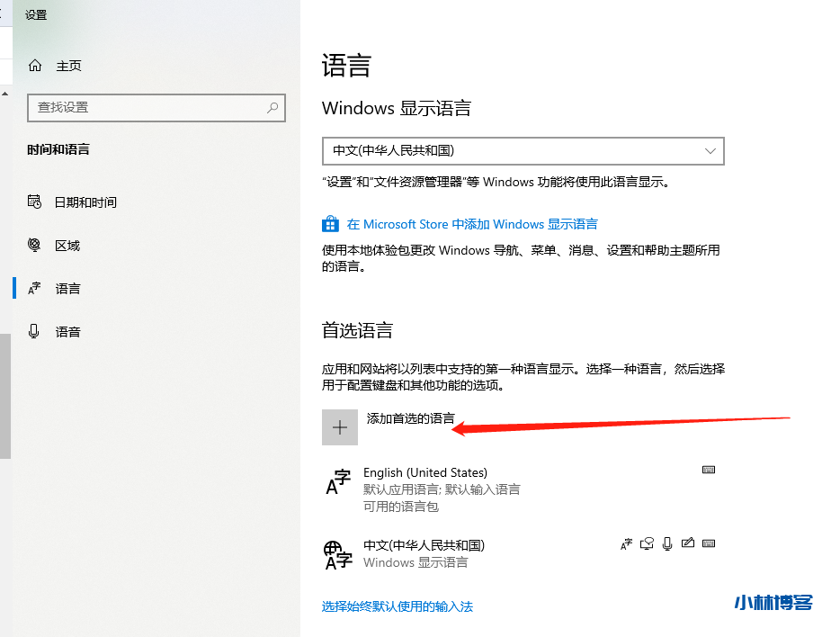Click the keyboard icon beside English (United States)
The image size is (840, 637).
pyautogui.click(x=709, y=470)
